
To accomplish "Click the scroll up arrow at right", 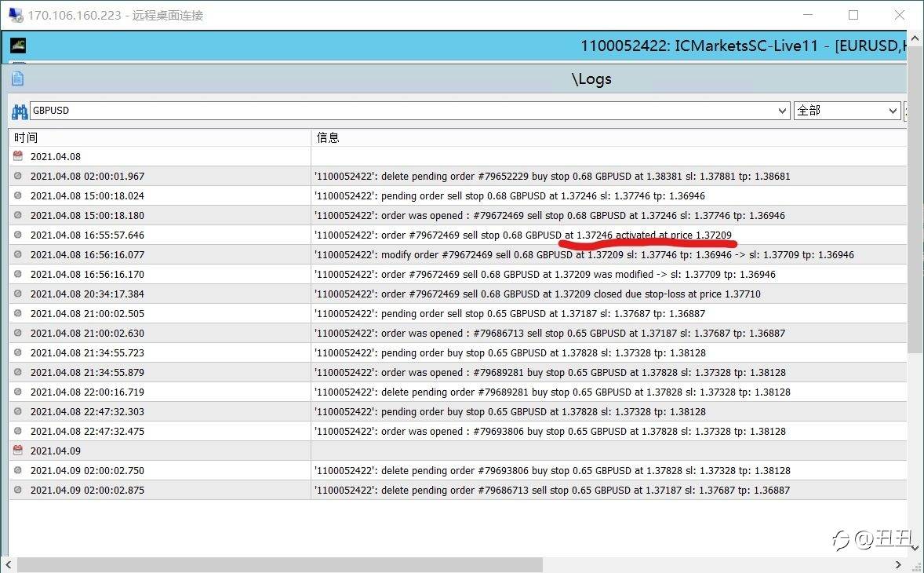I will click(915, 39).
